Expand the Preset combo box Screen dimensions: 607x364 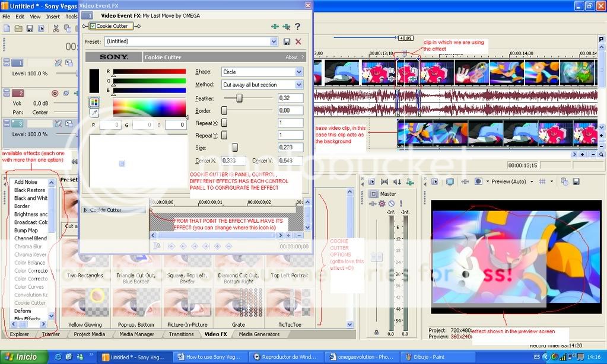click(x=274, y=41)
